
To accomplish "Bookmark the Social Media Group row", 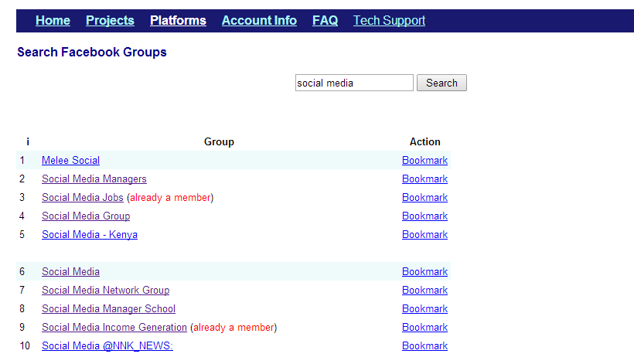I will coord(424,216).
